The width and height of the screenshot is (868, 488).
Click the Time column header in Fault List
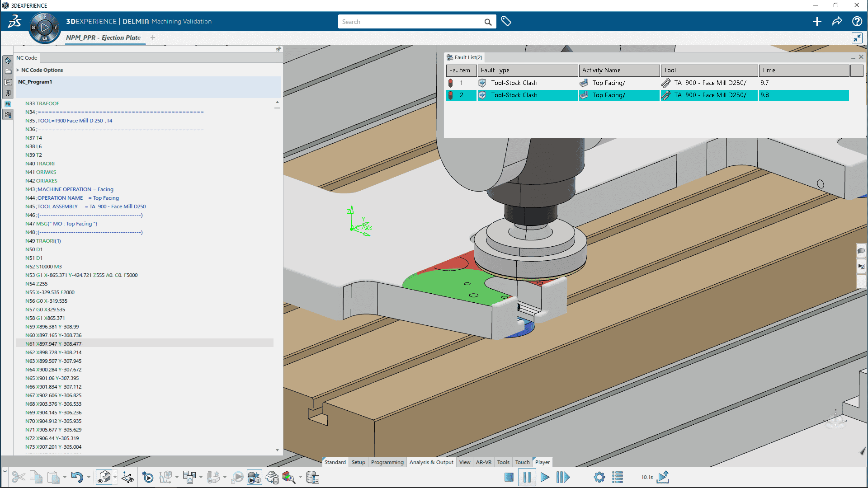coord(803,70)
